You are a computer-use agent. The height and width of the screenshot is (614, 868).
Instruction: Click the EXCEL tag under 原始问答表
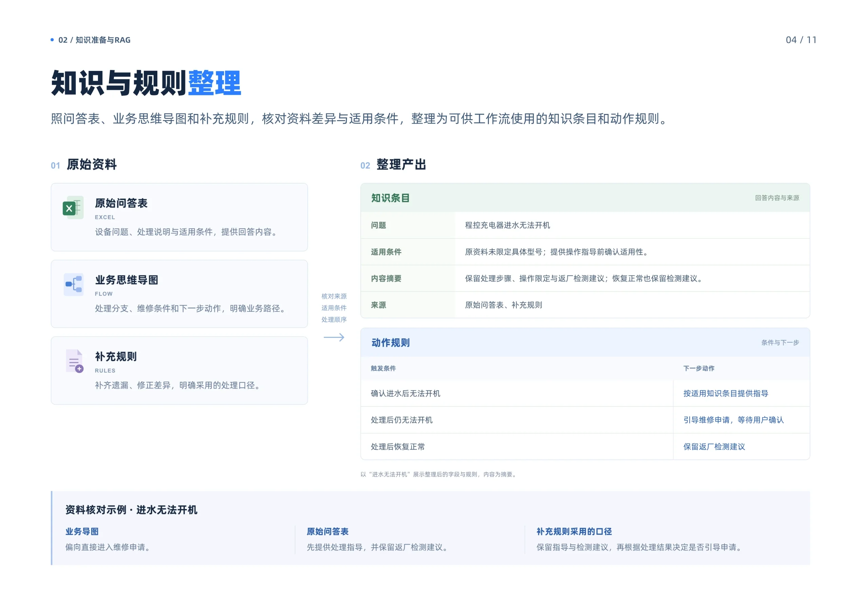[105, 217]
